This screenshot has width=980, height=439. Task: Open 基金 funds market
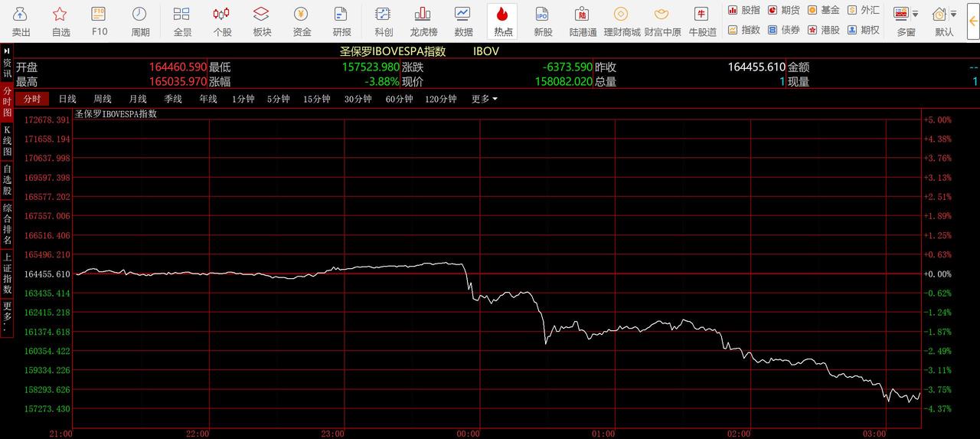(x=824, y=10)
